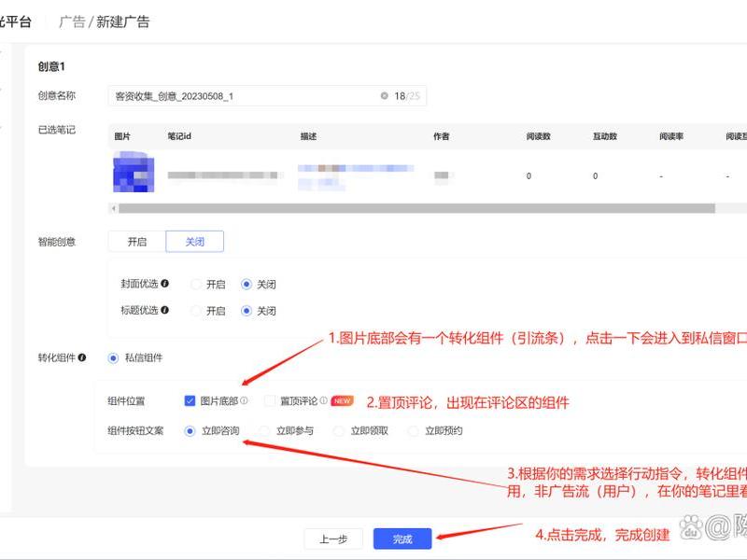Clear the creative name field icon
This screenshot has width=747, height=560.
(384, 96)
